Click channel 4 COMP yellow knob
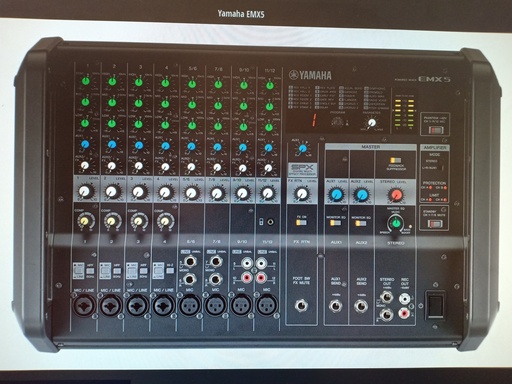Image resolution: width=512 pixels, height=384 pixels. point(165,220)
